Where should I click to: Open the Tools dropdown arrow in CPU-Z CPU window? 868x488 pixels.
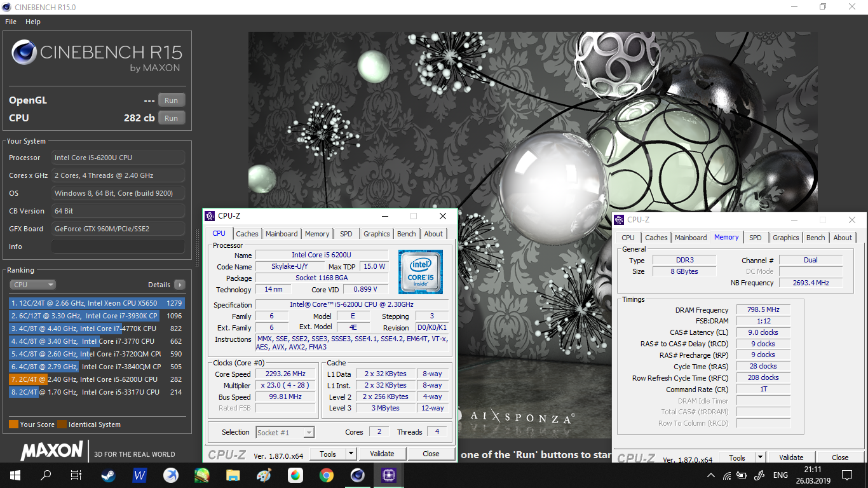(351, 454)
